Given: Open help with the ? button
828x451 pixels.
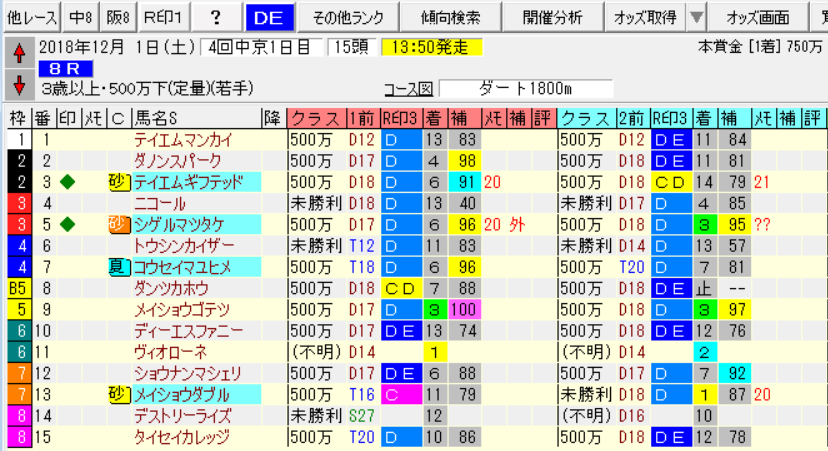Looking at the screenshot, I should pyautogui.click(x=215, y=17).
